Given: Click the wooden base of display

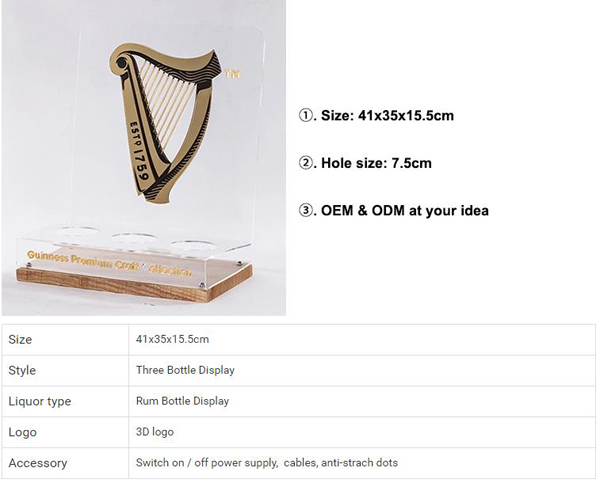Looking at the screenshot, I should (x=134, y=282).
